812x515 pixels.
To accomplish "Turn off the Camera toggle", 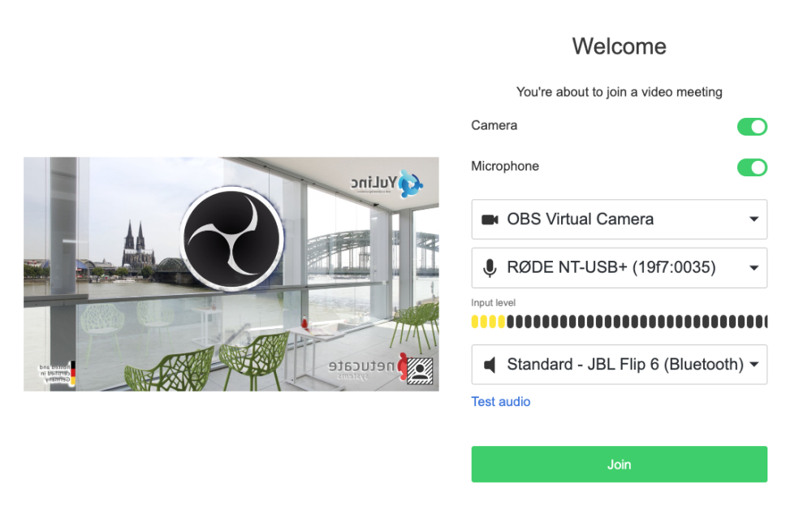I will click(752, 127).
